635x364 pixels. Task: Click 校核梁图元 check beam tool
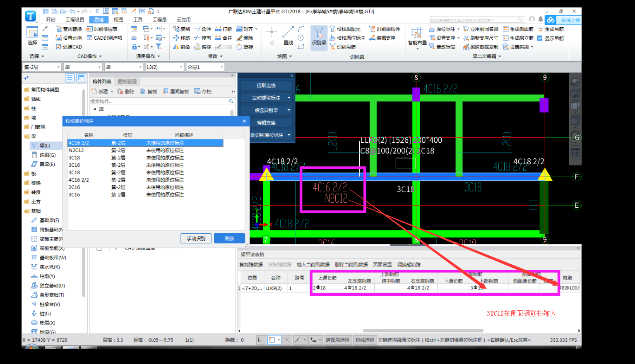(x=345, y=29)
